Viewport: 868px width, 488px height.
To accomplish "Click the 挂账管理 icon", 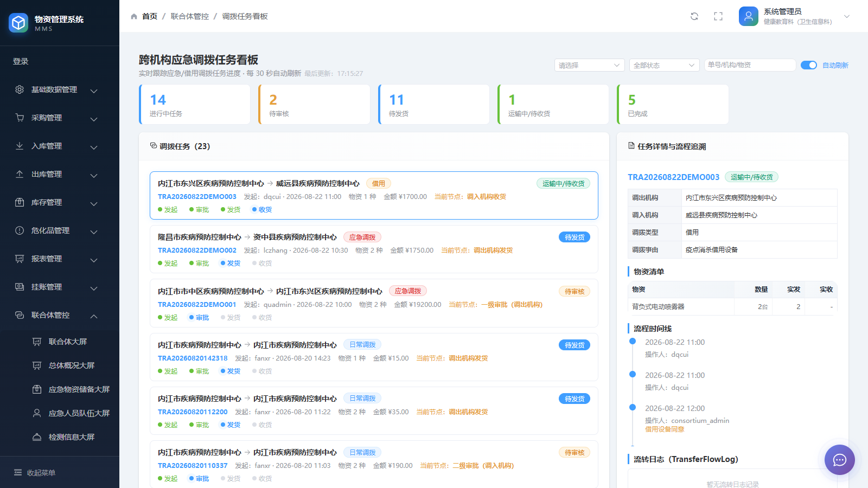I will pyautogui.click(x=20, y=287).
